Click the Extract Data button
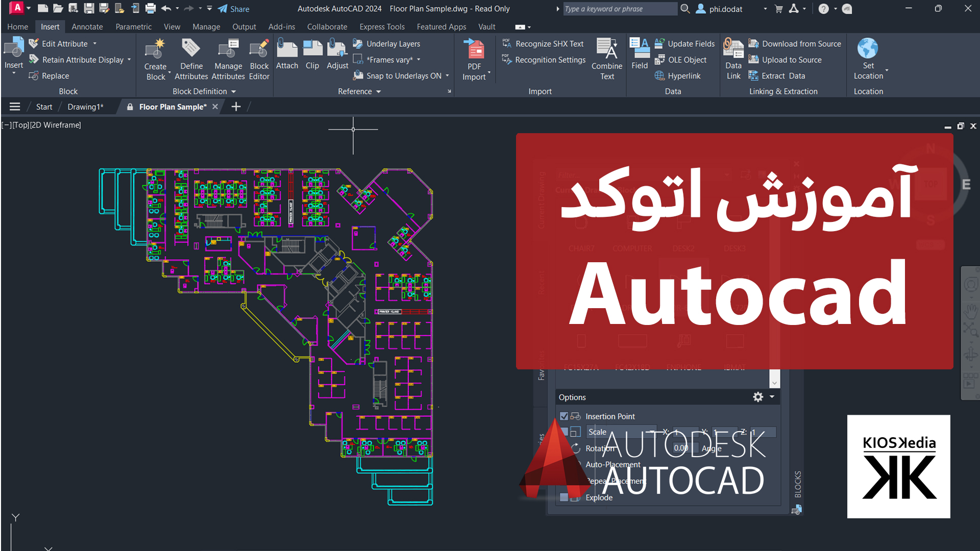The width and height of the screenshot is (980, 551). [777, 76]
